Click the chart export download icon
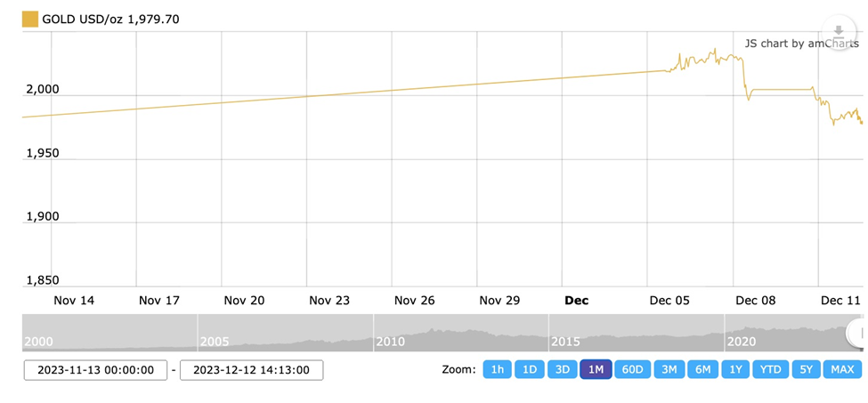This screenshot has height=403, width=868. coord(838,33)
